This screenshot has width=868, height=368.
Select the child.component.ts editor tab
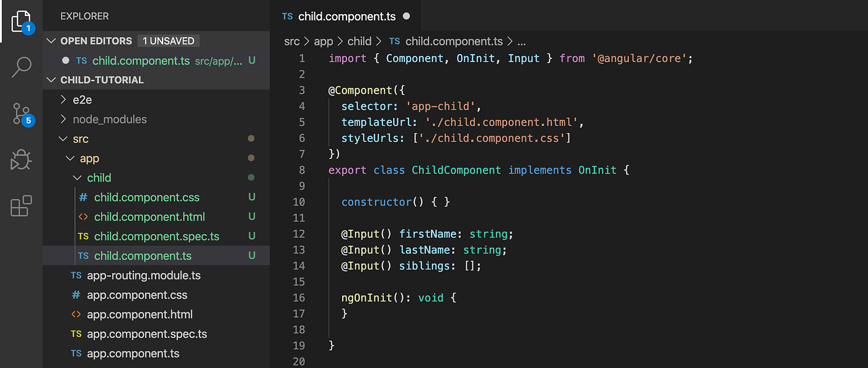click(344, 16)
